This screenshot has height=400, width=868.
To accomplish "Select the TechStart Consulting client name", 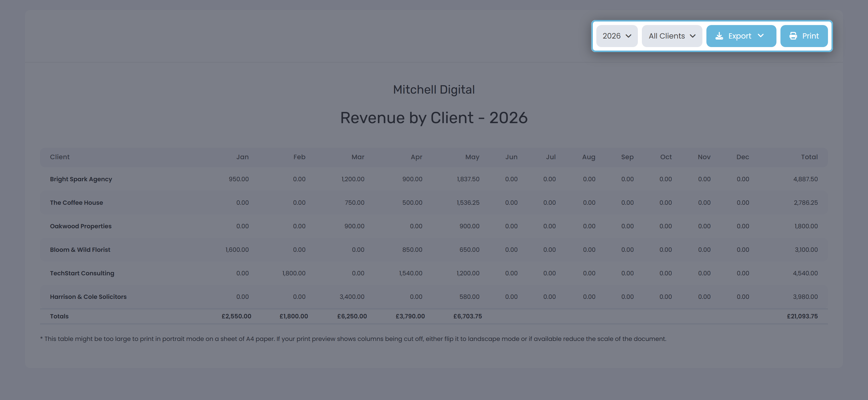I will [82, 273].
